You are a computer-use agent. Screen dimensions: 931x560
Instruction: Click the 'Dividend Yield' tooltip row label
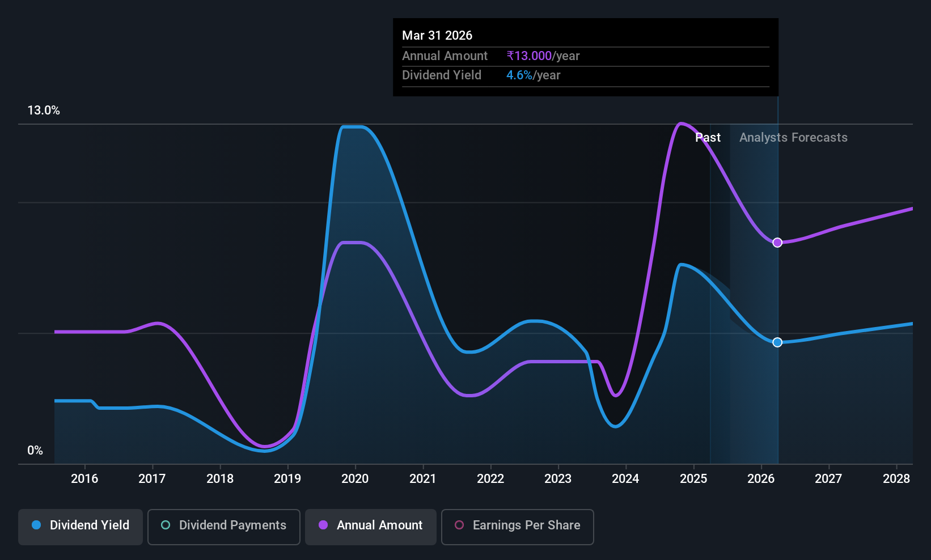(x=442, y=75)
